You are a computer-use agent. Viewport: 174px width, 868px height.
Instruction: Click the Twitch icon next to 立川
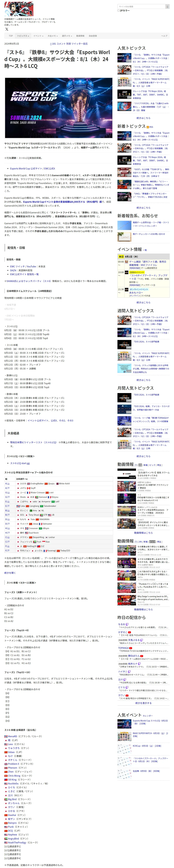125,680
